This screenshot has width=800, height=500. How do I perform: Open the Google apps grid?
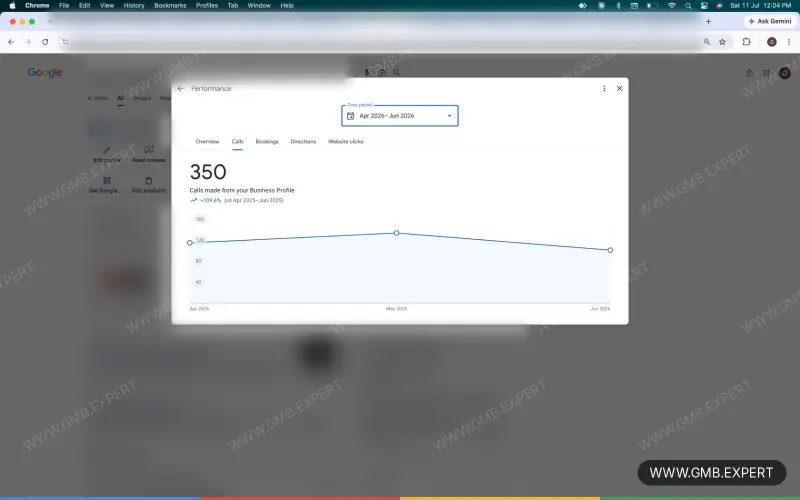point(766,73)
